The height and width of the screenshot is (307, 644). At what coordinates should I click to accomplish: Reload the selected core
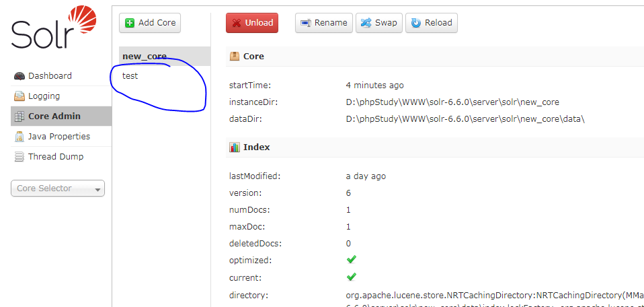(432, 23)
